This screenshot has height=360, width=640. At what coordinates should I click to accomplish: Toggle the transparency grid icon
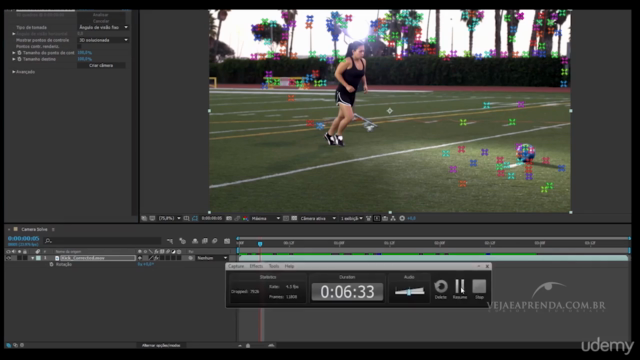tap(294, 218)
